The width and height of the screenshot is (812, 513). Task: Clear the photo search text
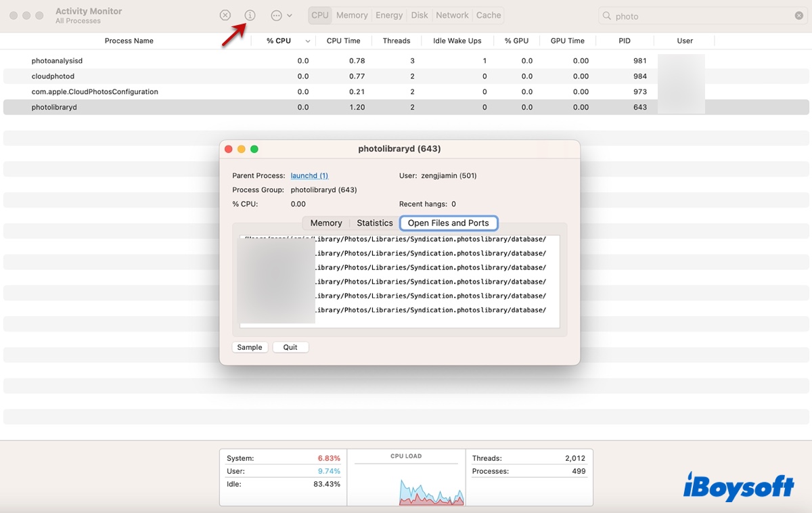(x=799, y=16)
